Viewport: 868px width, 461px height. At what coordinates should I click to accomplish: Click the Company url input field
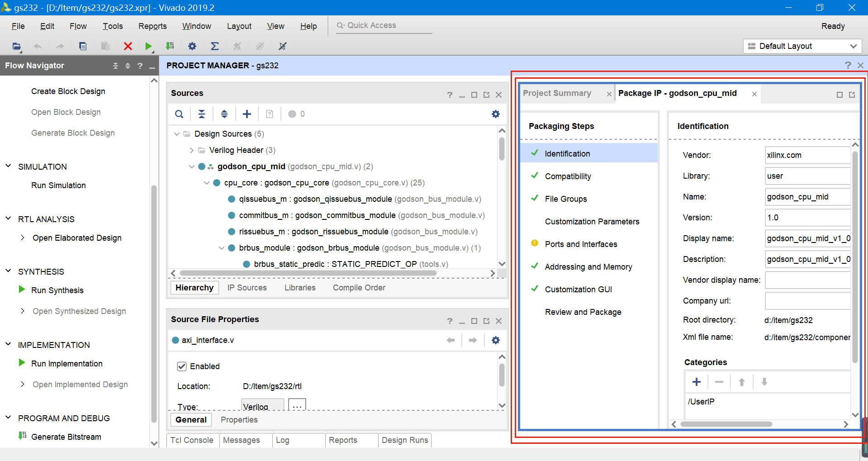point(807,301)
